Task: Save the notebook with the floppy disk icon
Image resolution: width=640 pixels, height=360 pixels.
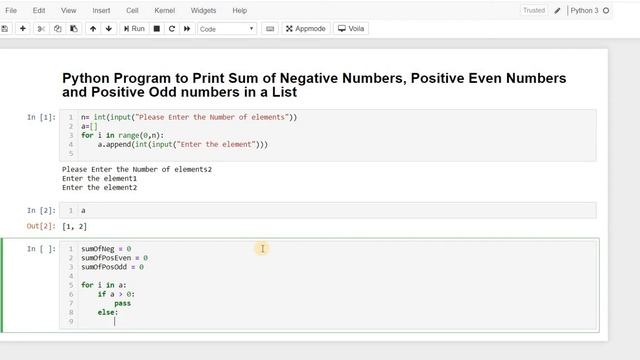Action: tap(4, 29)
